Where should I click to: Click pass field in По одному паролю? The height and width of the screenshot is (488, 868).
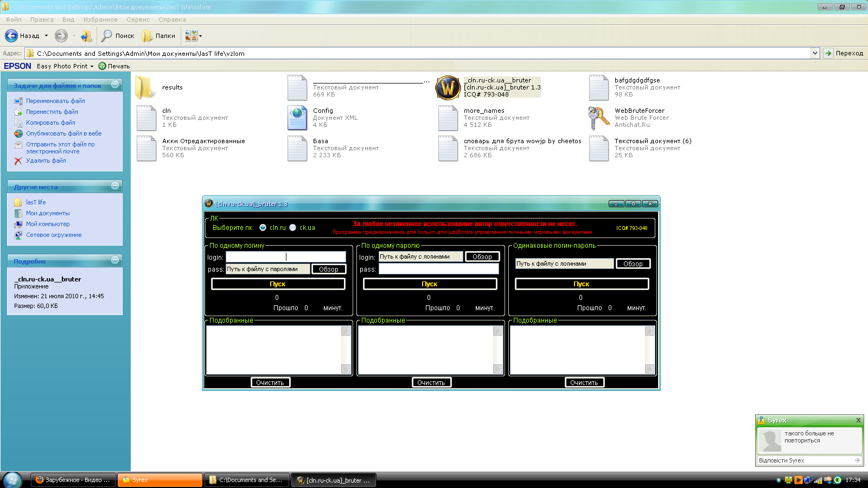click(438, 269)
